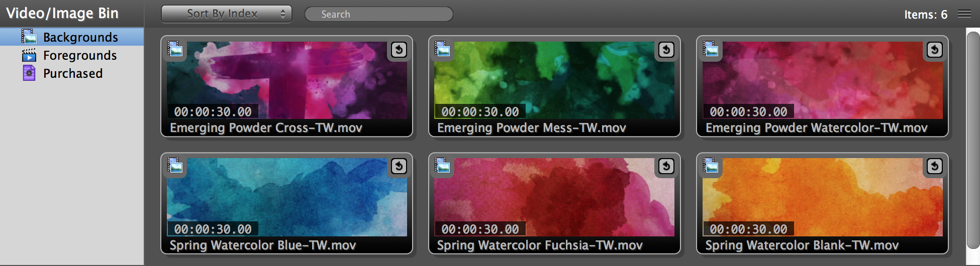Toggle loop icon on Spring Watercolor Blue-TW.mov
This screenshot has height=266, width=980.
[x=399, y=166]
